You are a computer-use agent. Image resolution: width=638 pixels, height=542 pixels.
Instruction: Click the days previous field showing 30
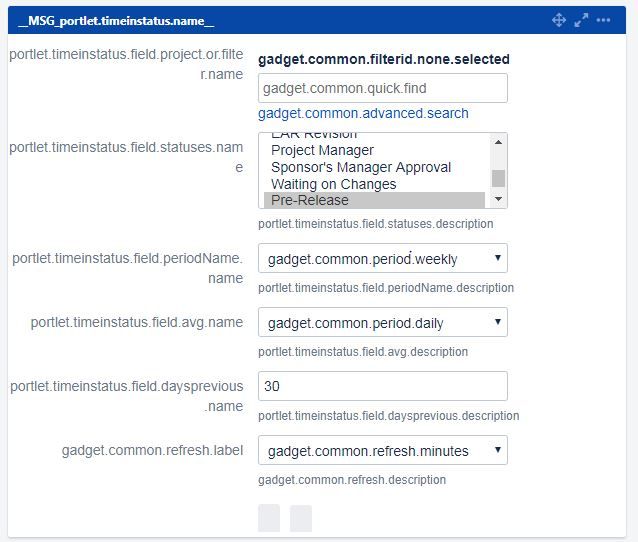pyautogui.click(x=382, y=386)
